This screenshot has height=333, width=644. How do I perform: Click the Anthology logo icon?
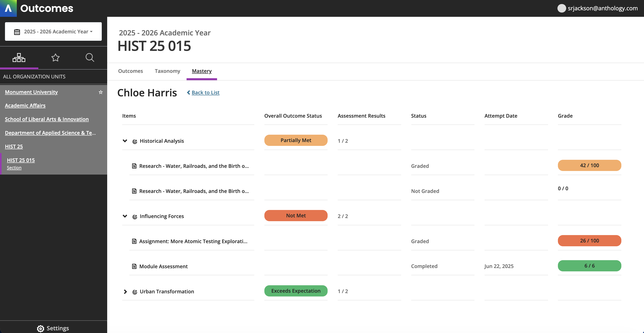click(8, 8)
